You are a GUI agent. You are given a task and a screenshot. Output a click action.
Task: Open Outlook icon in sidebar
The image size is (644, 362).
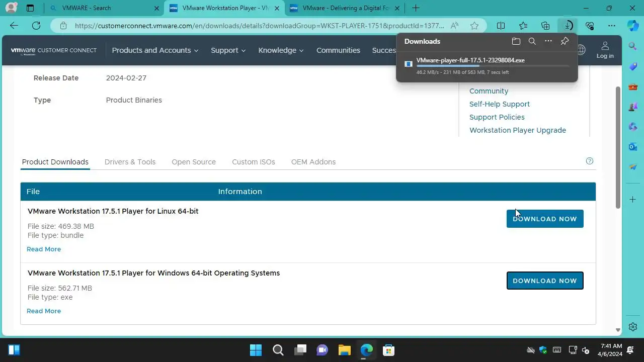633,147
